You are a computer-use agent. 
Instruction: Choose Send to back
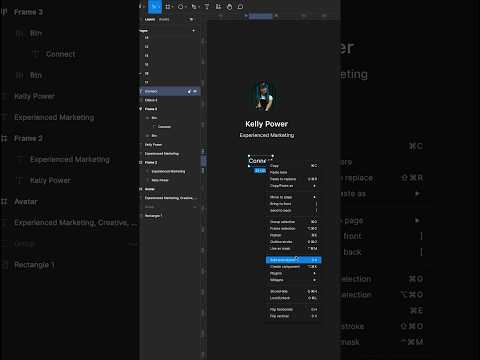[x=293, y=210]
